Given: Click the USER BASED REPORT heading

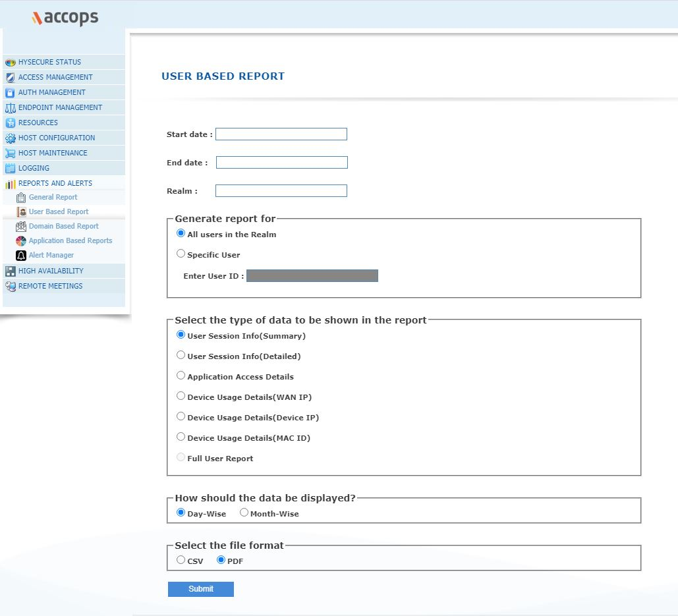Looking at the screenshot, I should [223, 76].
